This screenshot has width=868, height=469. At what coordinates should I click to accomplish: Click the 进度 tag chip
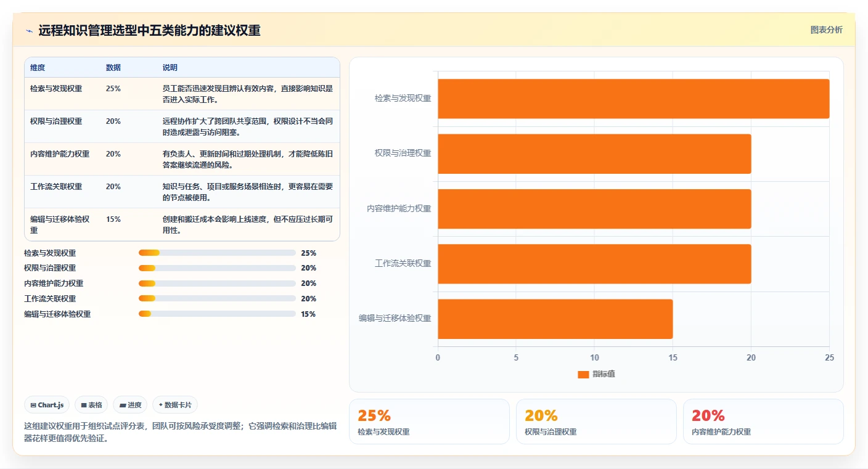[130, 405]
